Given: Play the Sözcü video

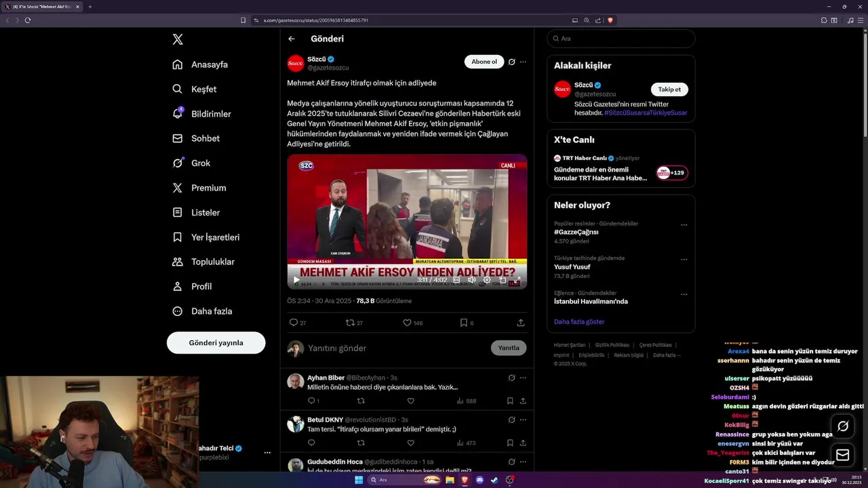Looking at the screenshot, I should (x=296, y=280).
